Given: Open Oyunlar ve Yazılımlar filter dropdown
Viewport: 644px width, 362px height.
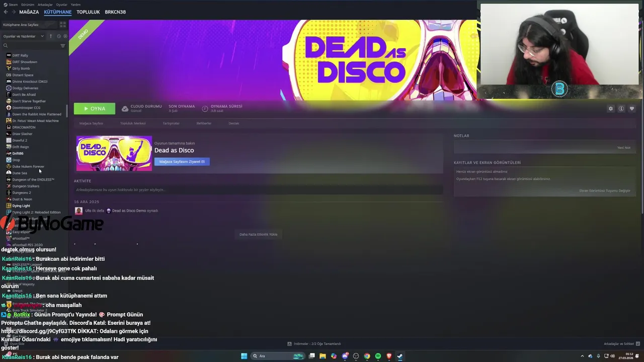Looking at the screenshot, I should (x=23, y=36).
